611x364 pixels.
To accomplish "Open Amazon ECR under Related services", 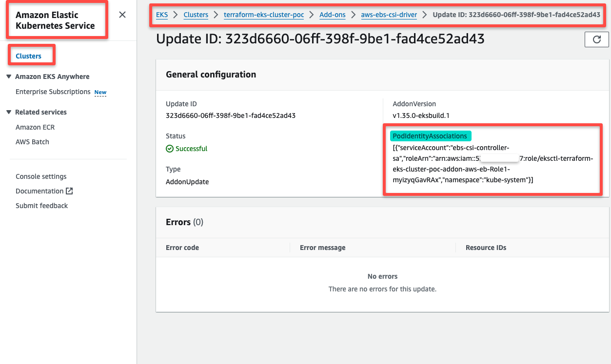I will [35, 127].
